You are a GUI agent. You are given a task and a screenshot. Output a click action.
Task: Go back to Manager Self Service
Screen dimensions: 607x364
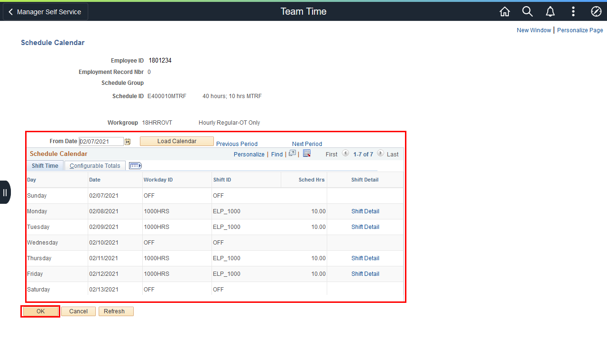(46, 12)
